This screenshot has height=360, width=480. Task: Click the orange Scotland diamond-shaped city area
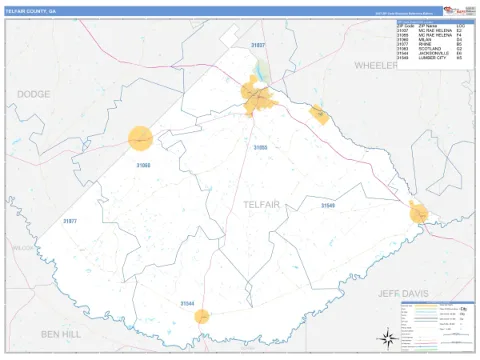[x=319, y=114]
